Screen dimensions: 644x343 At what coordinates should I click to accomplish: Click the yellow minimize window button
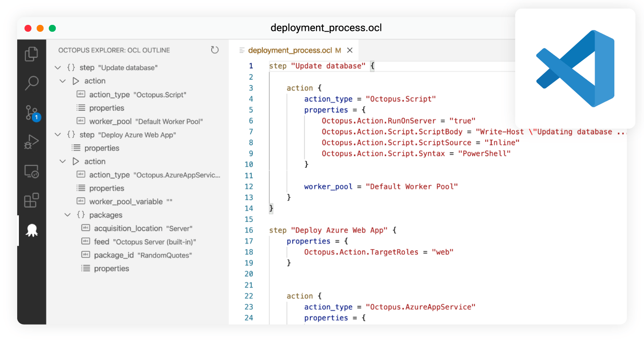click(40, 28)
